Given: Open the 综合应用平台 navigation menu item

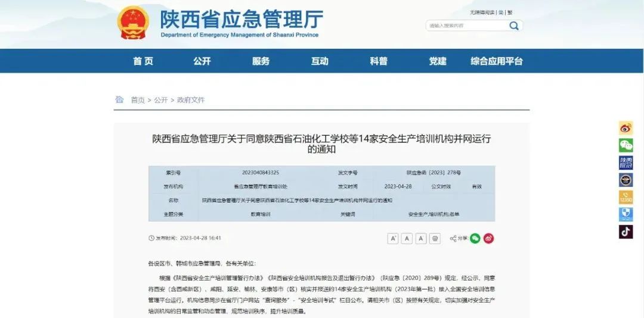Looking at the screenshot, I should click(x=497, y=61).
